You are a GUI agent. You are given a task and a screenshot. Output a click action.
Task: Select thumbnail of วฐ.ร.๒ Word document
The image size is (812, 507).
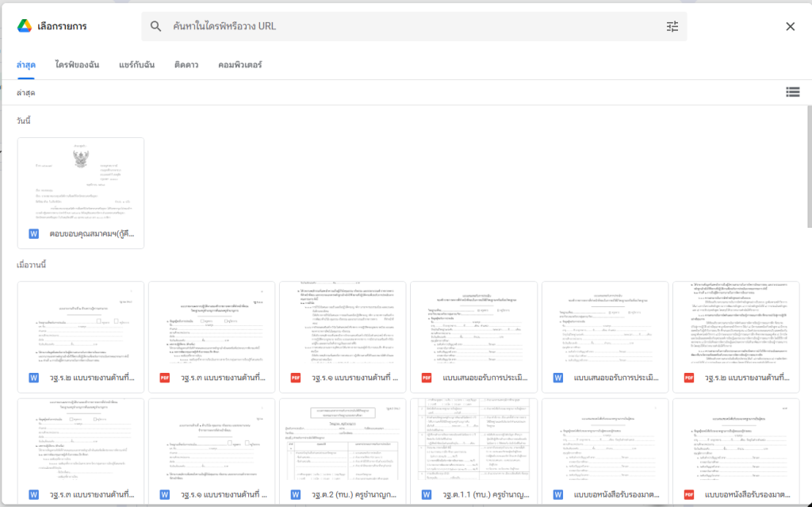[81, 324]
